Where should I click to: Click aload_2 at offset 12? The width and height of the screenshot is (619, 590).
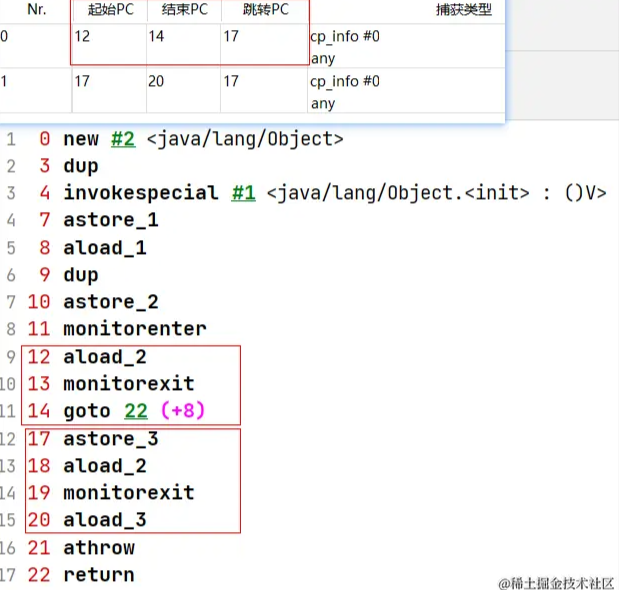click(105, 357)
